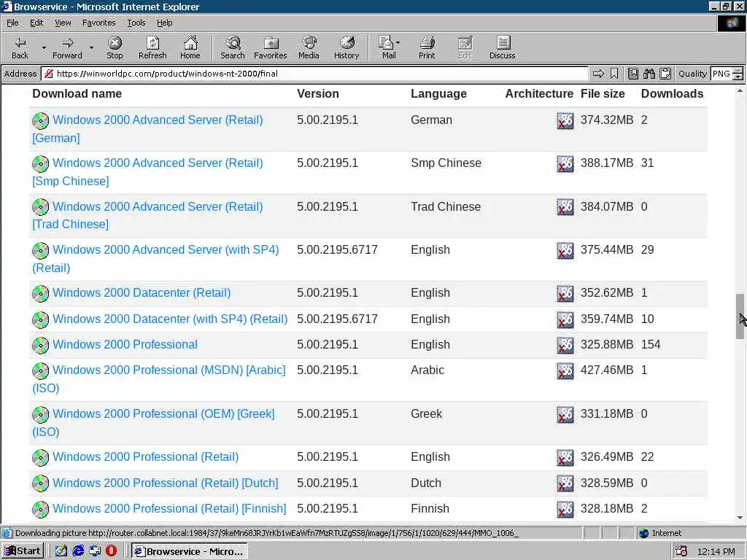The width and height of the screenshot is (747, 560).
Task: Click the Trad Chinese language cell
Action: click(x=446, y=206)
